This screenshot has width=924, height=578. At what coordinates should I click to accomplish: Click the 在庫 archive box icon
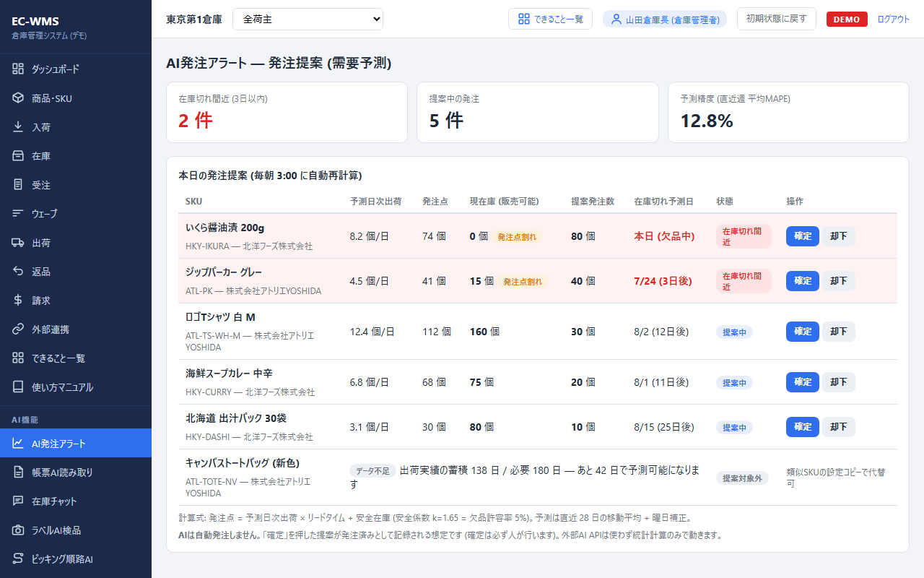click(x=18, y=156)
